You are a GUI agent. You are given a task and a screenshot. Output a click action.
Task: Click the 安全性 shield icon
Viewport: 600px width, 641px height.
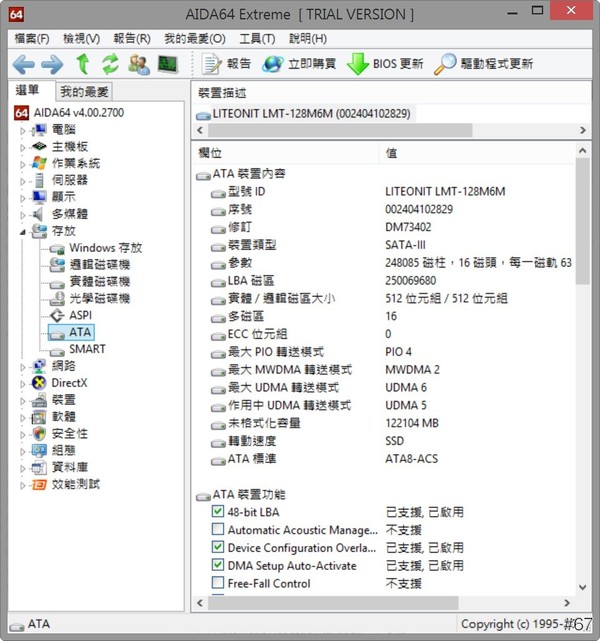[x=39, y=434]
